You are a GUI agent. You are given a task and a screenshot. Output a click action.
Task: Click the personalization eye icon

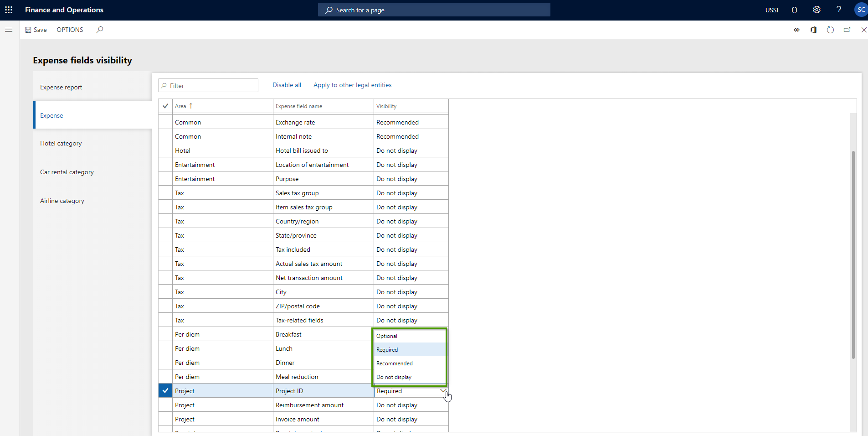pyautogui.click(x=797, y=30)
